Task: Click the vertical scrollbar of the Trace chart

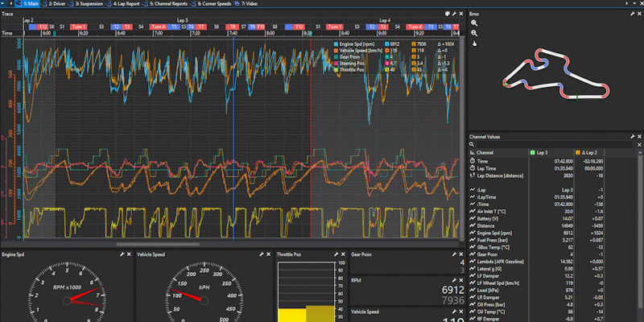Action: pyautogui.click(x=461, y=138)
